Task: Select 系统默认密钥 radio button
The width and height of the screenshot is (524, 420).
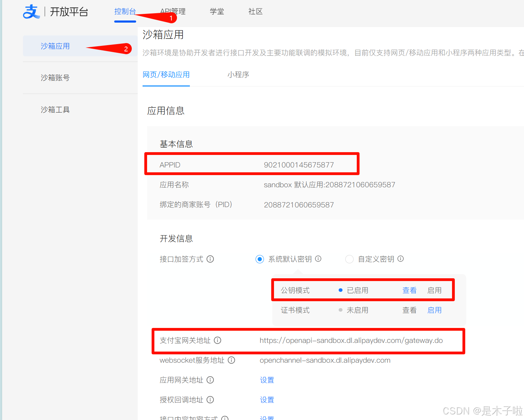Action: click(260, 259)
